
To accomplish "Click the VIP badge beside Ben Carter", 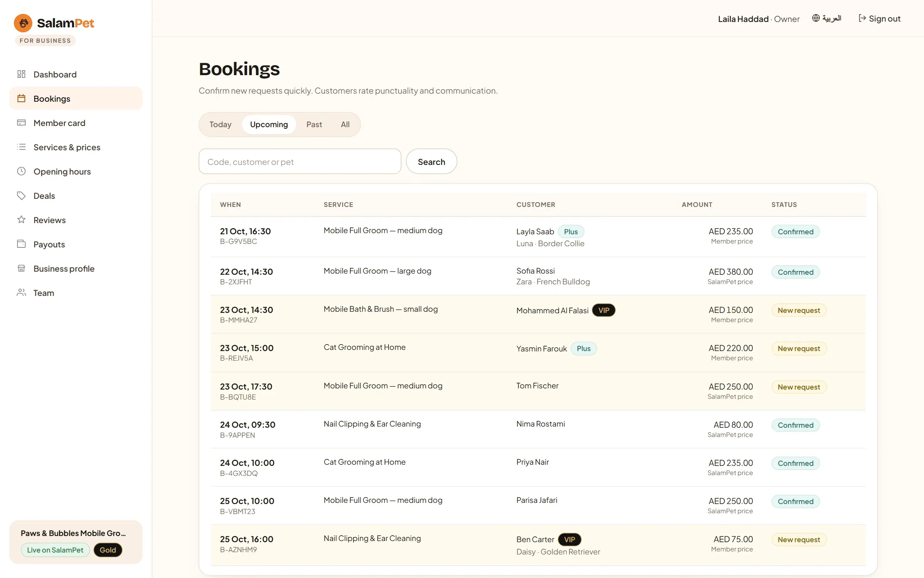I will [x=569, y=539].
